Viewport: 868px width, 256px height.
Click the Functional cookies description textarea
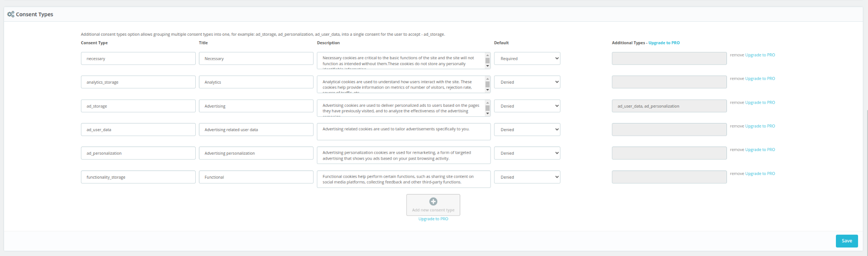(x=403, y=179)
